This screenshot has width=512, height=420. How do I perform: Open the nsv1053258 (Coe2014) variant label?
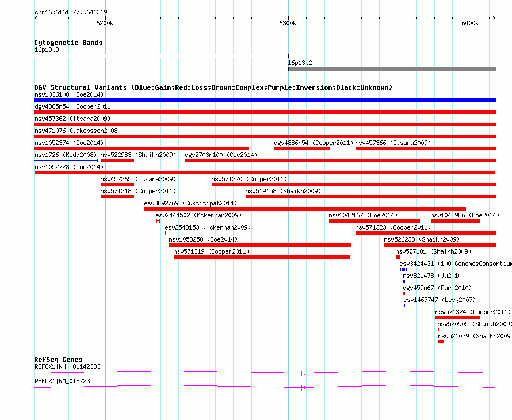tap(203, 239)
